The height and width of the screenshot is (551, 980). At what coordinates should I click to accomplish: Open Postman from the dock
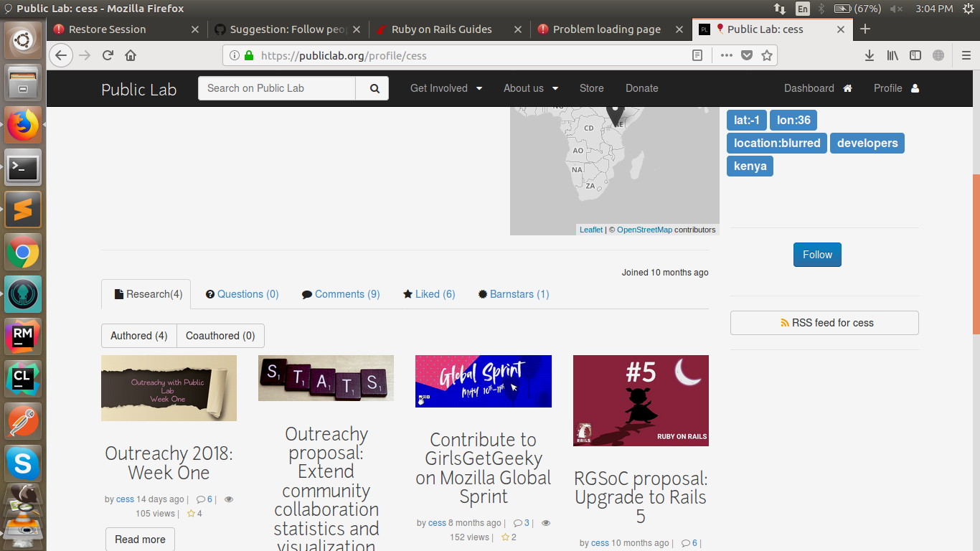(x=23, y=422)
